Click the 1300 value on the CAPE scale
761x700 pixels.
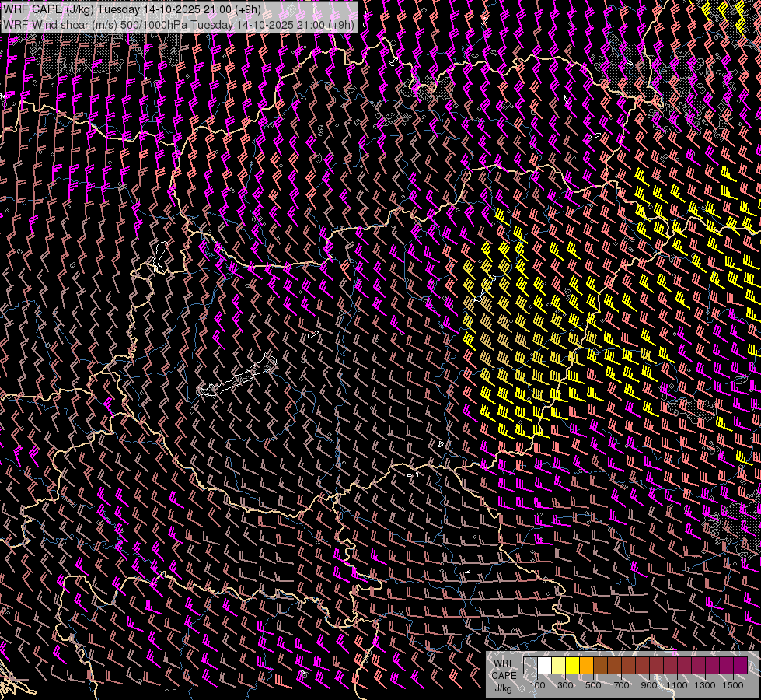705,684
